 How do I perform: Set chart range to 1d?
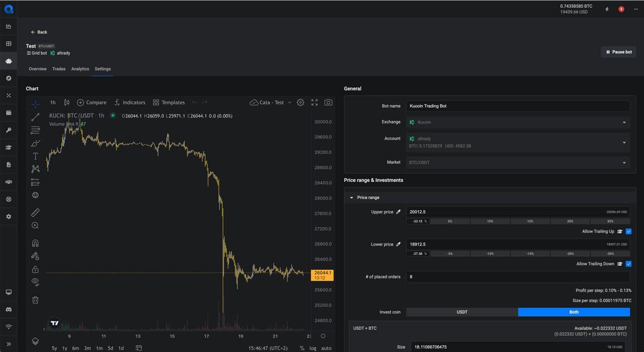tap(121, 348)
